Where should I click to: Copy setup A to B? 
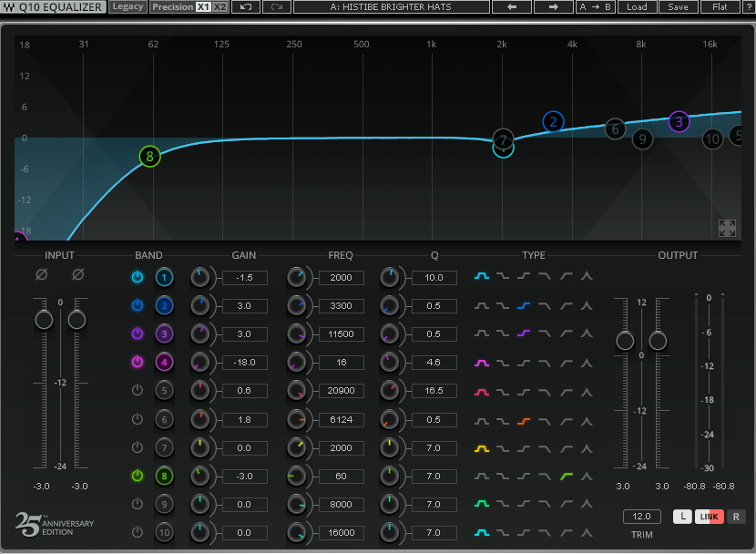point(596,6)
